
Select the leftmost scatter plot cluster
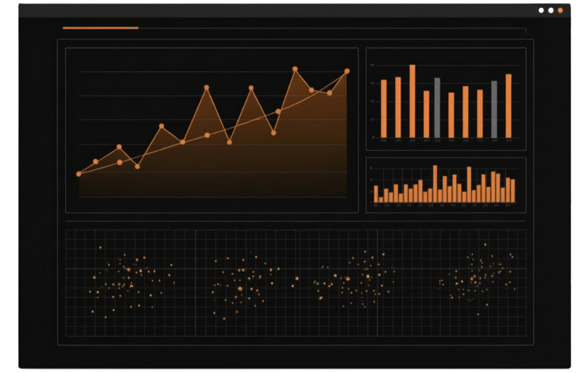(127, 283)
